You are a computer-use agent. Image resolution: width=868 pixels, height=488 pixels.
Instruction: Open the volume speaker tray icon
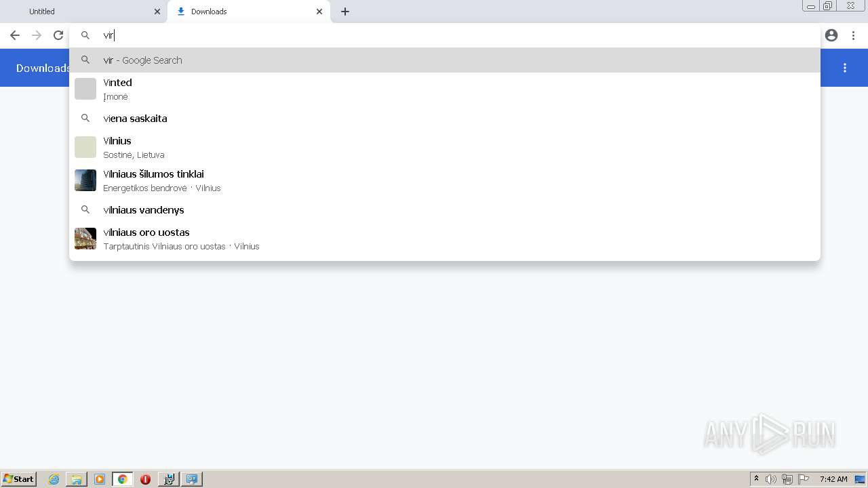[771, 479]
